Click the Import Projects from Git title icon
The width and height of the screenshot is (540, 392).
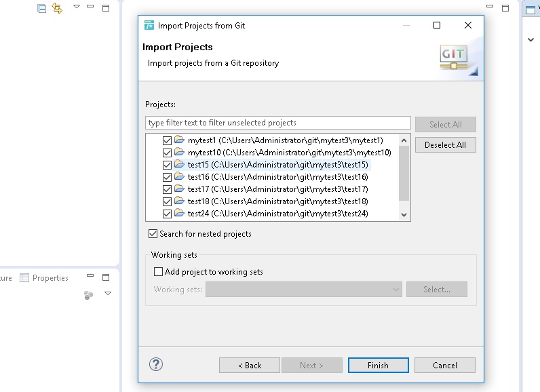pos(149,25)
